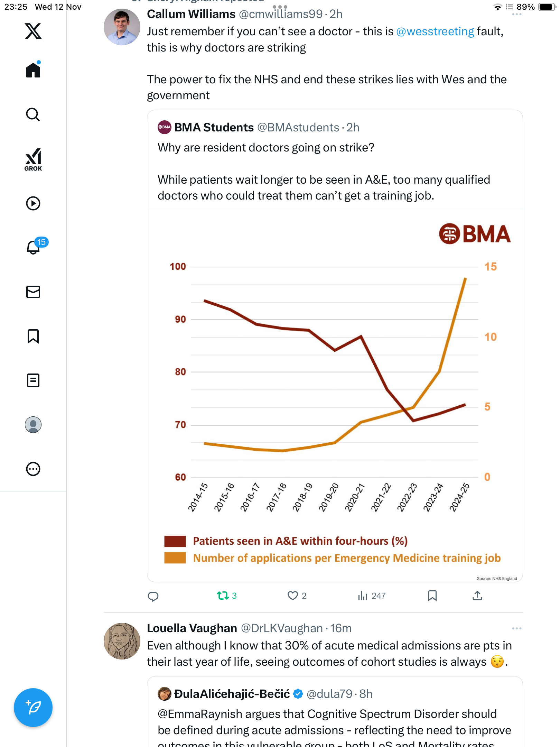The image size is (560, 747).
Task: Open the Search magnifier icon
Action: 33,114
